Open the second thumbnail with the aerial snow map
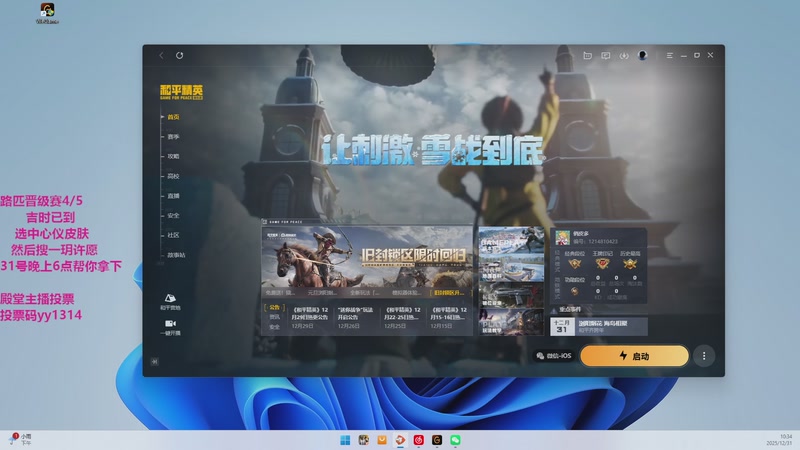The height and width of the screenshot is (450, 800). click(511, 267)
